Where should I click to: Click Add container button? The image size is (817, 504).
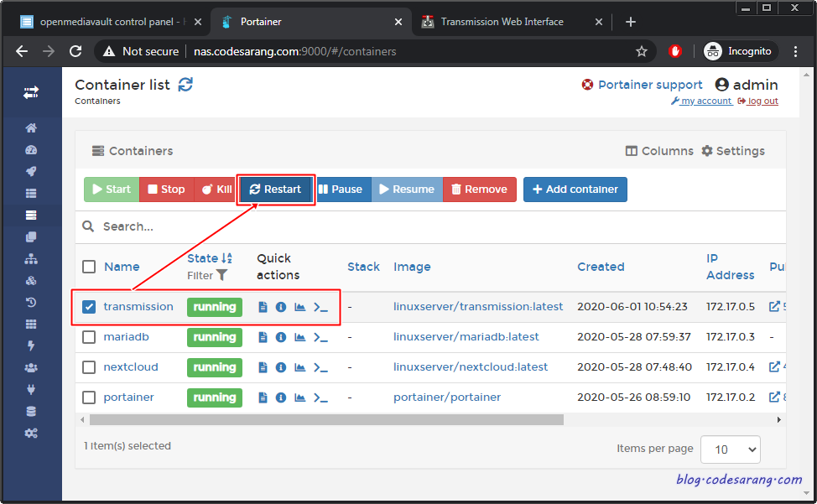click(575, 190)
